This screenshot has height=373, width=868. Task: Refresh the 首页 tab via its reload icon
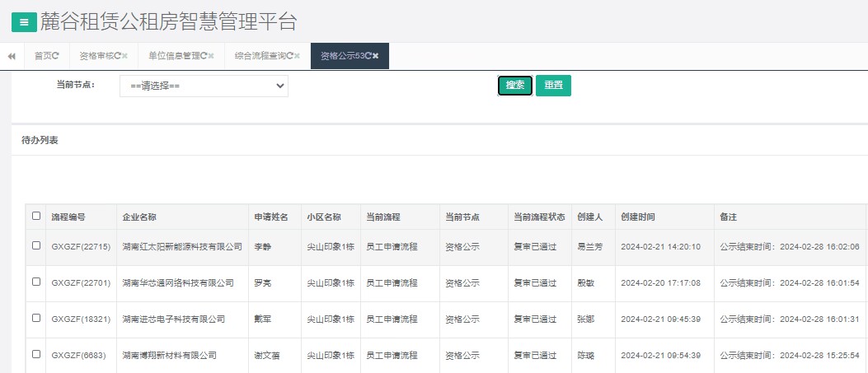[x=56, y=56]
